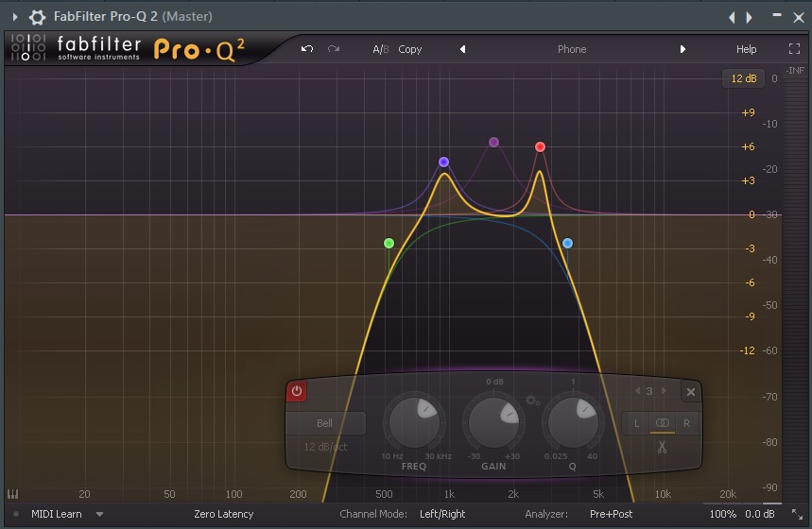Go to previous plugin in title bar
Screen dimensions: 812x529
732,18
